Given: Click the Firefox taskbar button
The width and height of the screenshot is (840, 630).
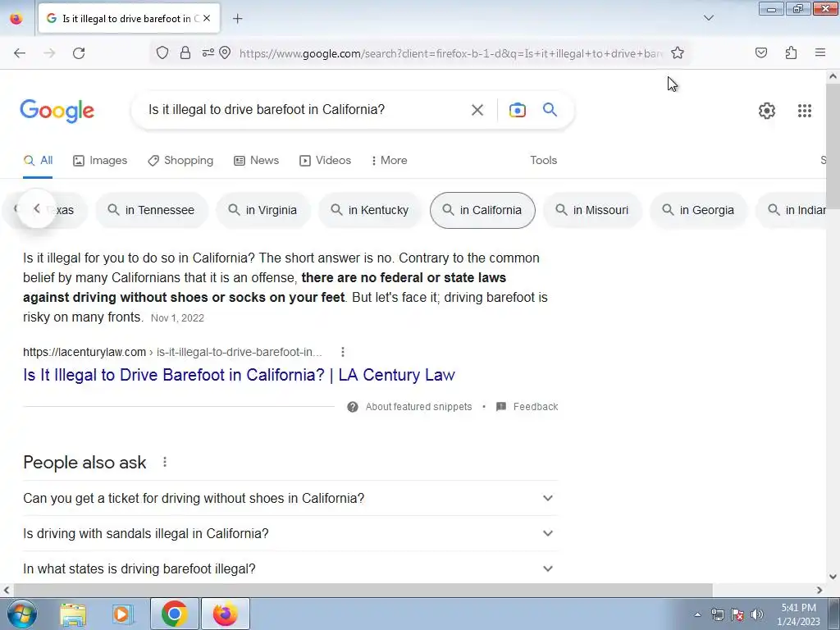Looking at the screenshot, I should [x=226, y=614].
